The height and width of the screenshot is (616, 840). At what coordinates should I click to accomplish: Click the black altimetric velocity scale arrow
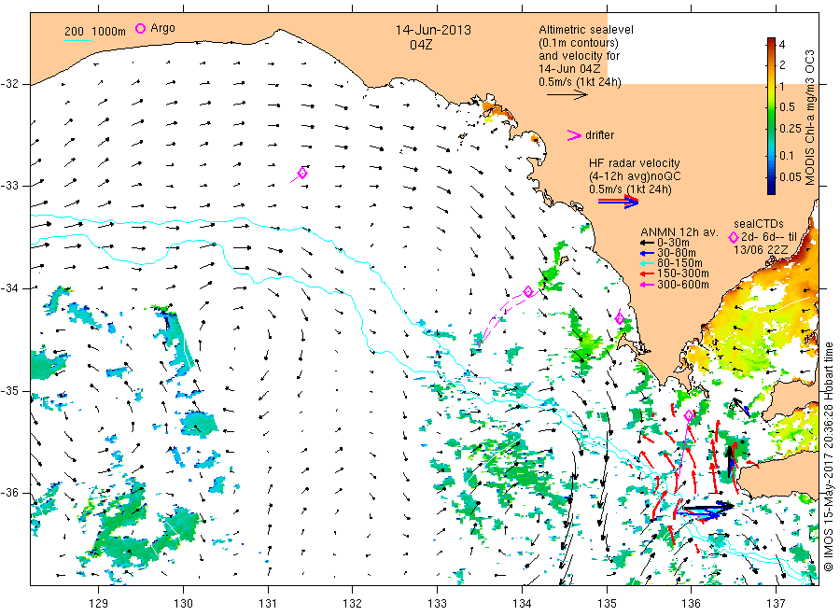point(567,95)
